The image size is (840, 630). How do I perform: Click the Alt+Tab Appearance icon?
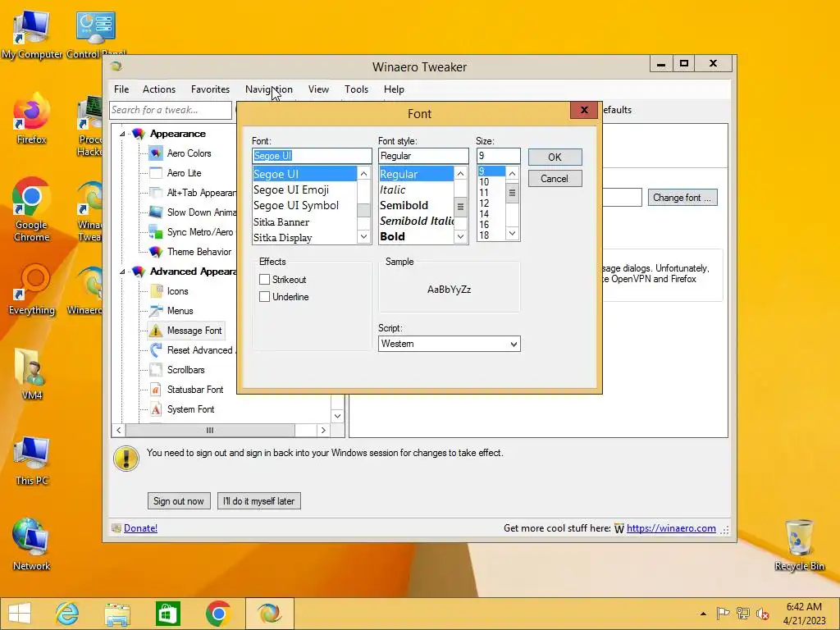point(155,193)
